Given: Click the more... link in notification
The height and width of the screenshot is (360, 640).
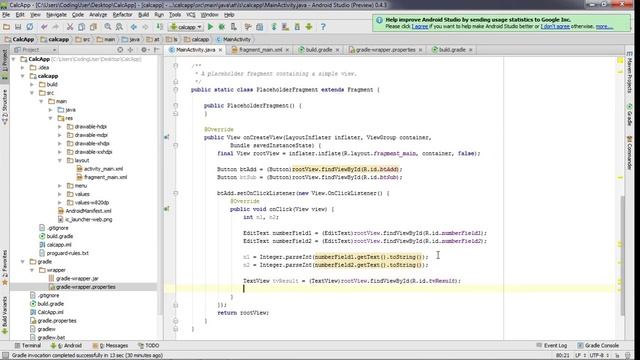Looking at the screenshot, I should (604, 26).
